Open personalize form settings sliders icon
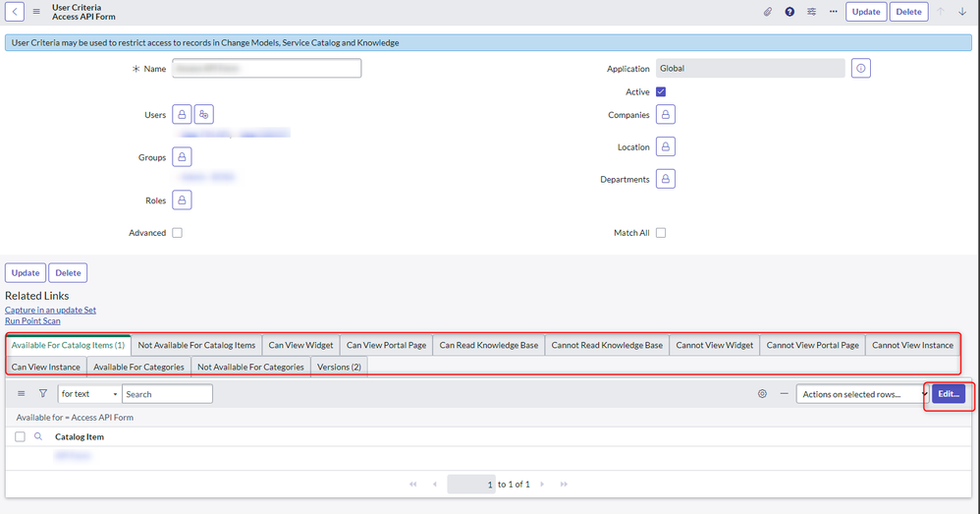This screenshot has width=980, height=514. coord(811,11)
